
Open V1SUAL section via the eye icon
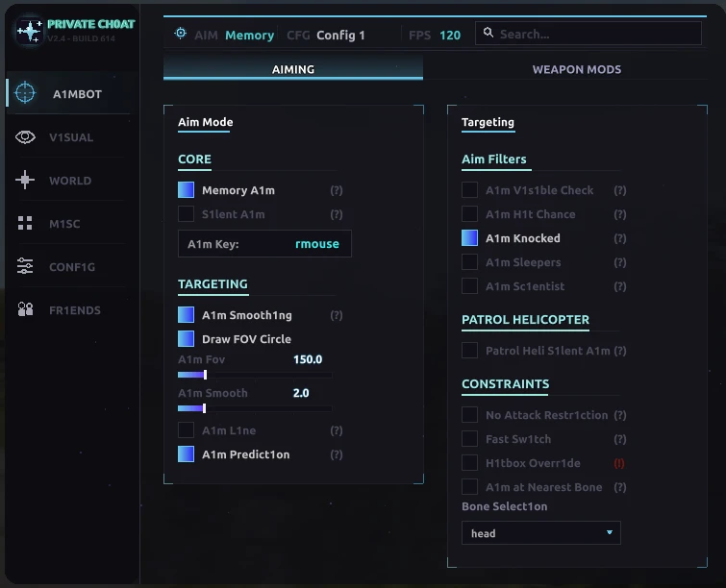click(25, 137)
